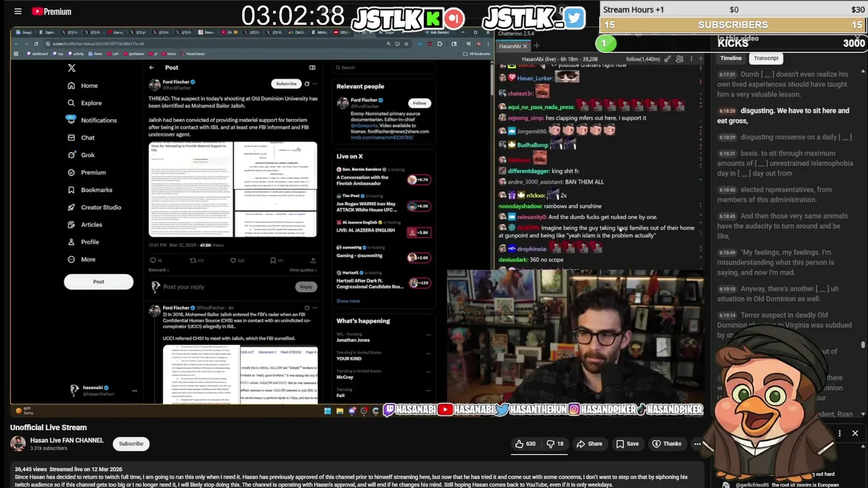Open Creator Studio in X sidebar
Image resolution: width=868 pixels, height=488 pixels.
coord(94,207)
